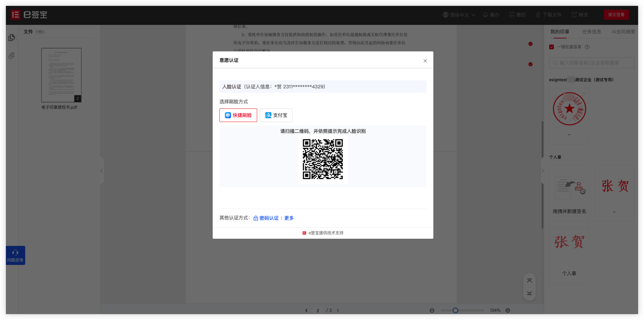Click the lower red check mark on document
This screenshot has height=320, width=644.
click(x=531, y=64)
